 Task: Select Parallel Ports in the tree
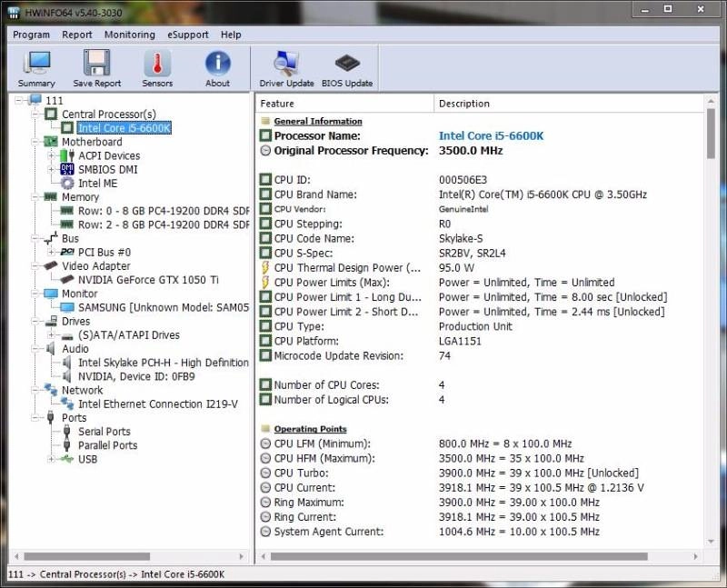(x=107, y=445)
